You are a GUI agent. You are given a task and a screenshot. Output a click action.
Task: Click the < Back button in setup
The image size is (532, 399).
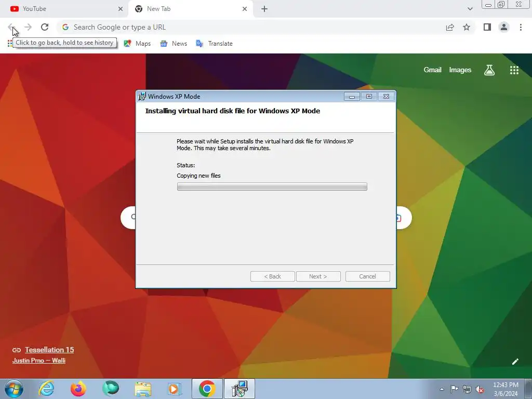(x=272, y=276)
